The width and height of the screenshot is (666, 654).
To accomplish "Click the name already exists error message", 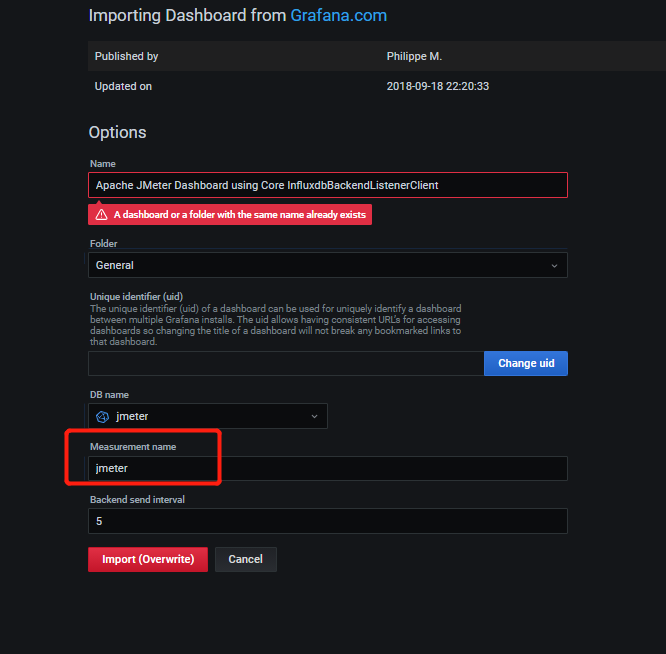I will pos(240,214).
